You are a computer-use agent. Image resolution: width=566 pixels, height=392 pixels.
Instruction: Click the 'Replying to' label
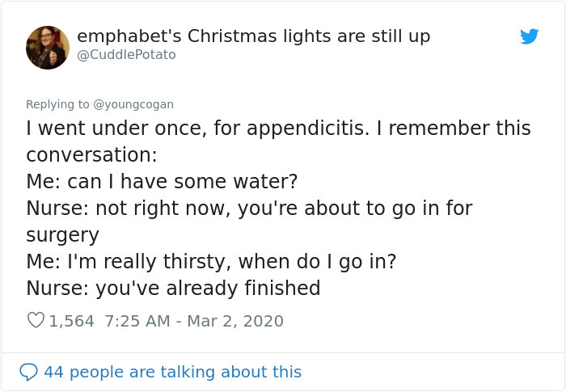[x=58, y=104]
